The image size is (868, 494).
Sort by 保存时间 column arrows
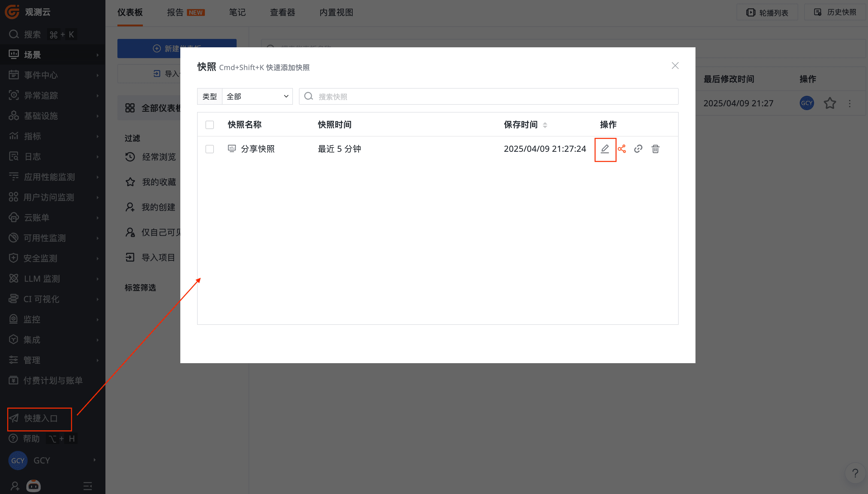545,125
